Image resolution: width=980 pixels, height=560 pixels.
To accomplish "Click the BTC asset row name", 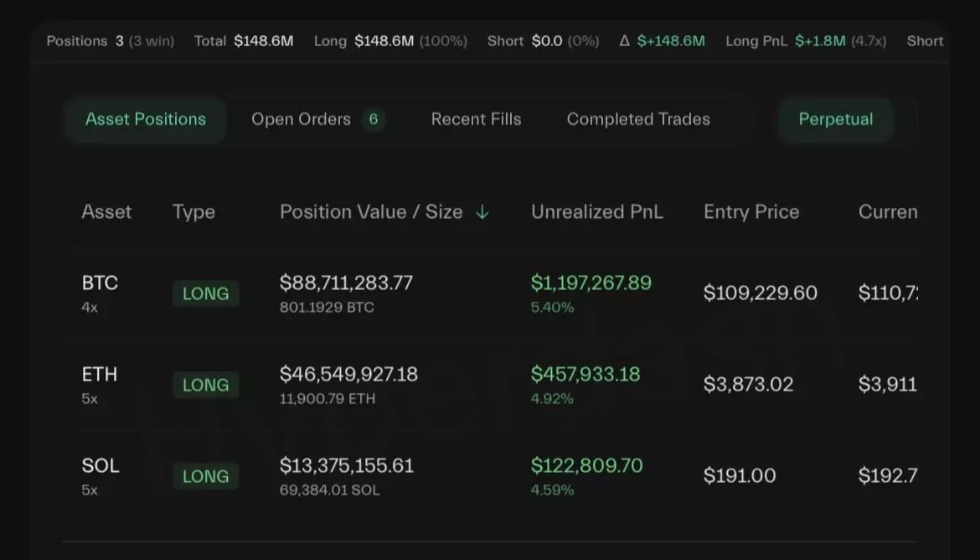I will (100, 283).
